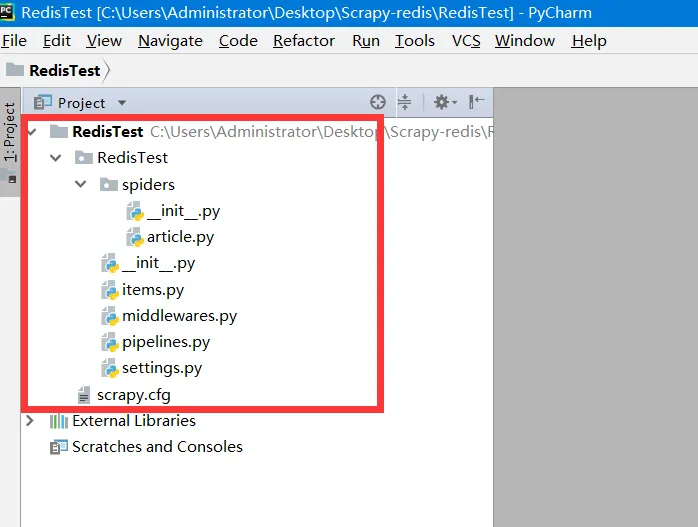698x527 pixels.
Task: Select the __init__.py file above items.py
Action: tap(158, 264)
